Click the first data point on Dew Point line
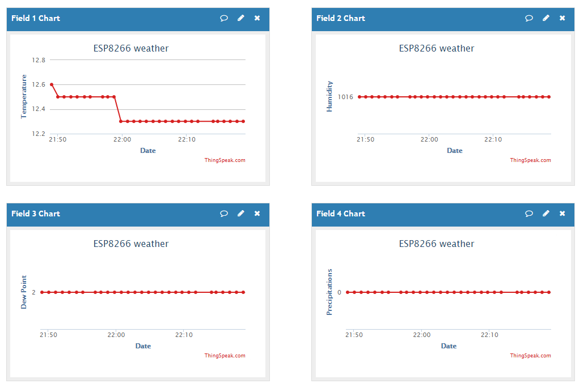The height and width of the screenshot is (388, 588). coord(42,292)
